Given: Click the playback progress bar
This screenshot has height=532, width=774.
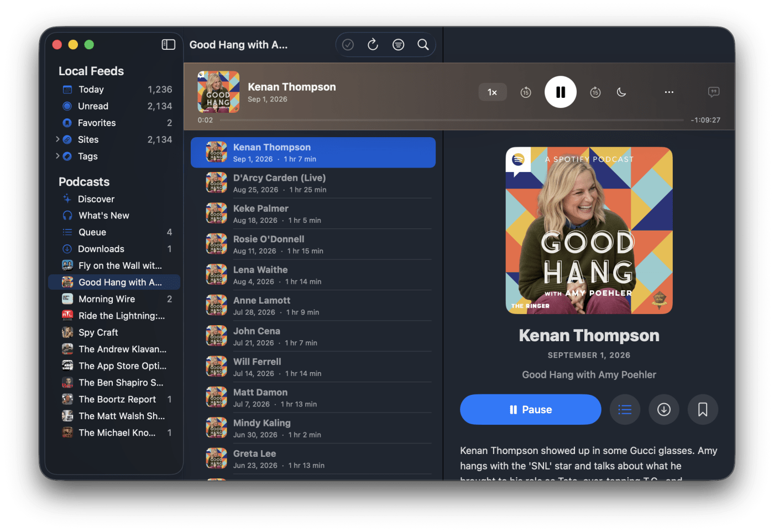Looking at the screenshot, I should (451, 120).
